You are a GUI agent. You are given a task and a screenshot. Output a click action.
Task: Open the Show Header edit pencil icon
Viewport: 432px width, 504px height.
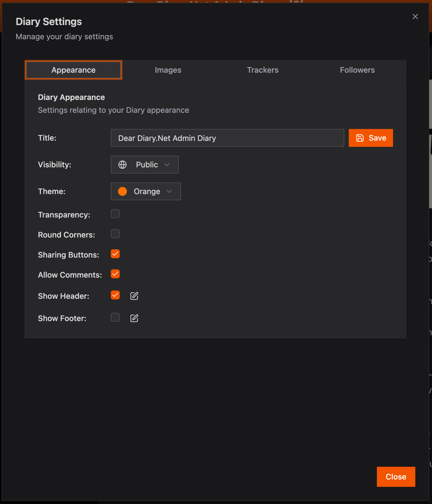[134, 296]
